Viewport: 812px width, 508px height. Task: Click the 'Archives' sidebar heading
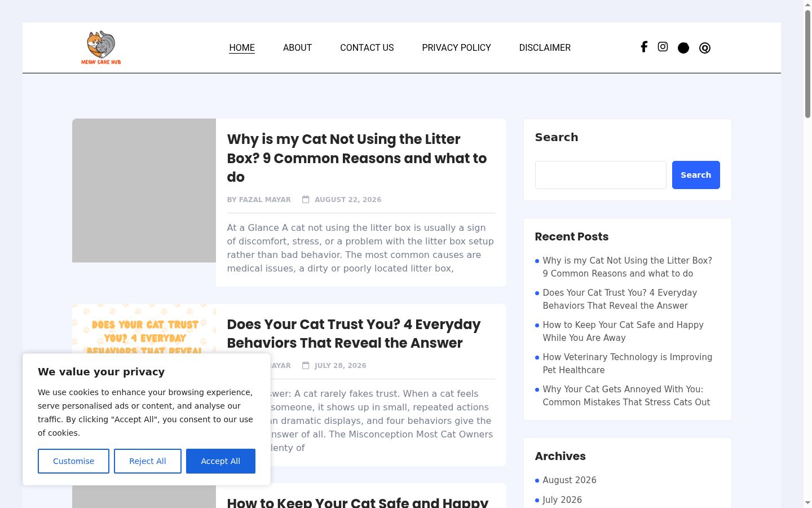point(561,456)
